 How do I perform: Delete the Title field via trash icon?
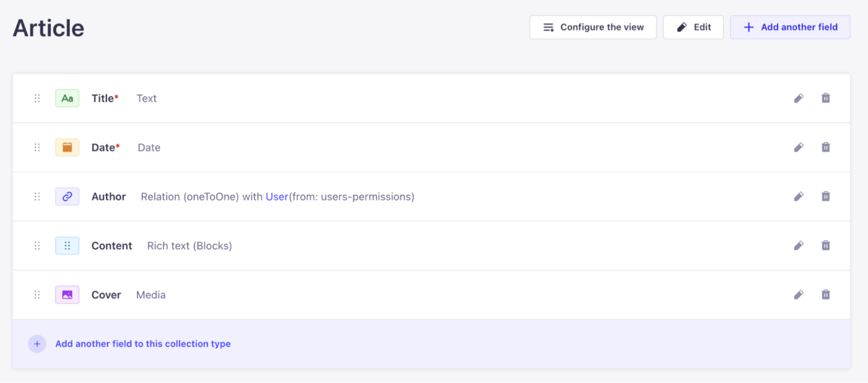tap(825, 98)
